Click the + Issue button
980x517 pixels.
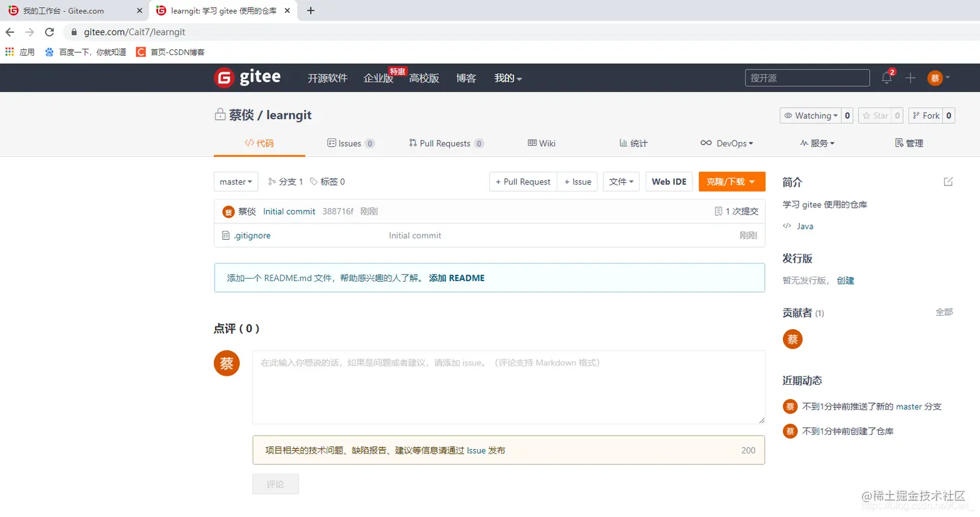click(x=578, y=181)
